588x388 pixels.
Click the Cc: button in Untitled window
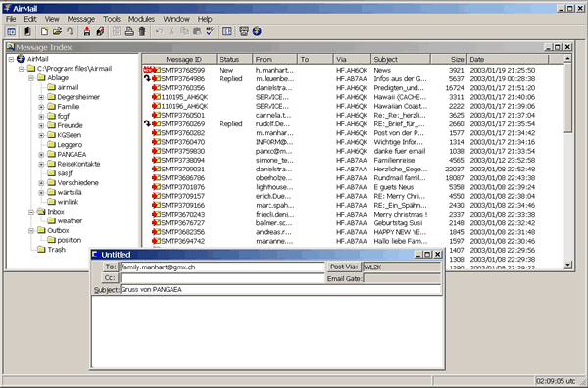(110, 278)
